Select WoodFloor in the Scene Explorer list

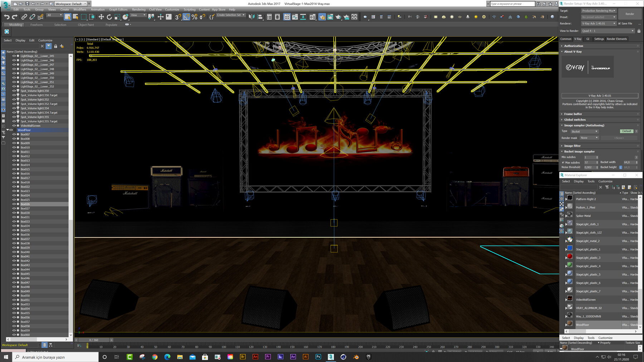click(x=24, y=130)
